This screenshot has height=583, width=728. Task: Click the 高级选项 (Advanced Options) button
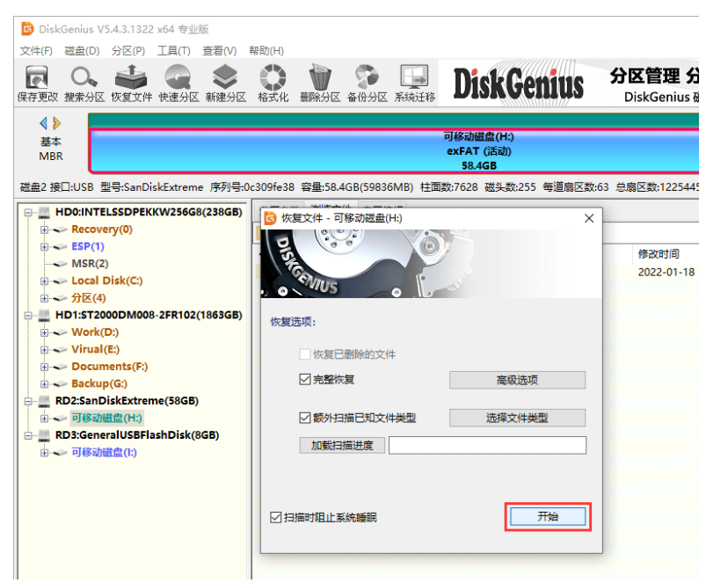517,380
